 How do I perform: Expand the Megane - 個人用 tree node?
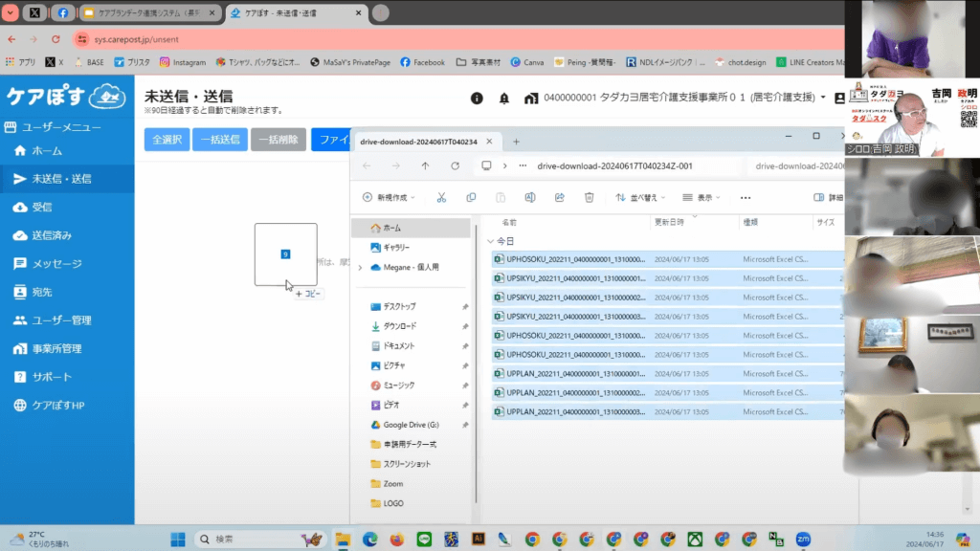pyautogui.click(x=360, y=268)
